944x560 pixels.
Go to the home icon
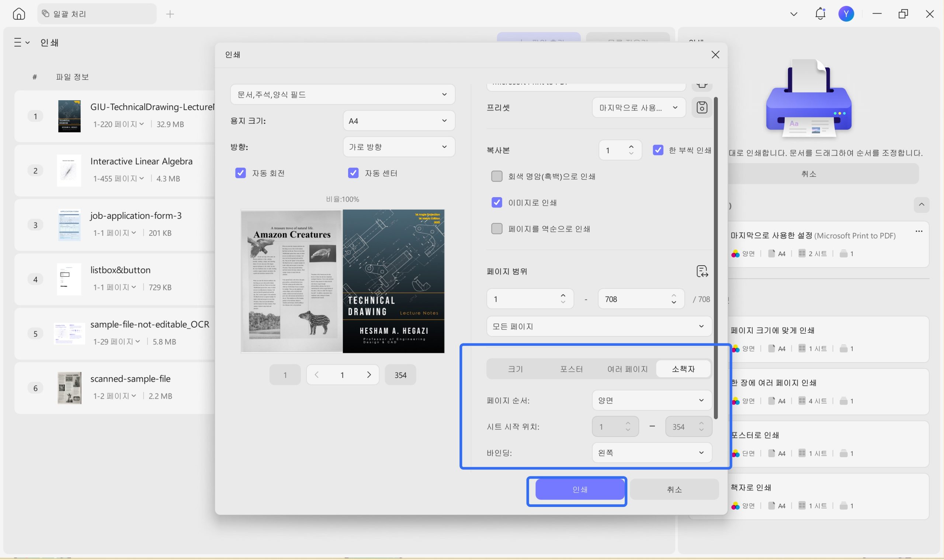point(19,14)
